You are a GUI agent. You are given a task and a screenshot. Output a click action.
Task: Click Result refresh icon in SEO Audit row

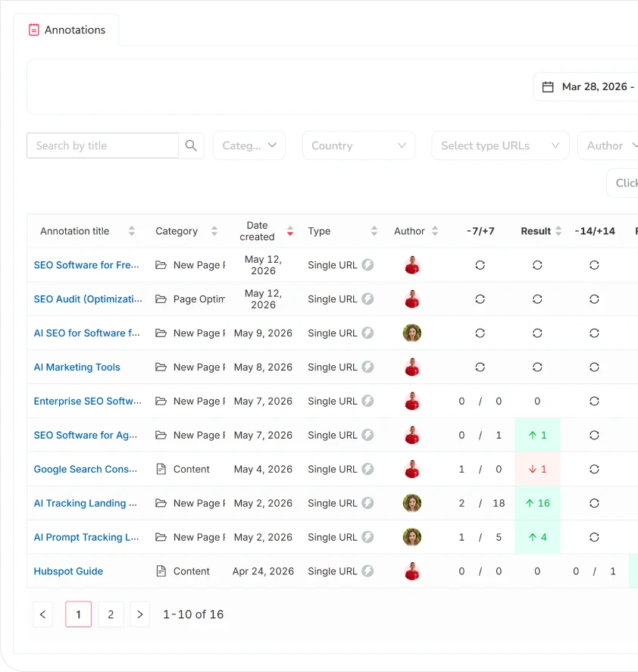point(537,299)
